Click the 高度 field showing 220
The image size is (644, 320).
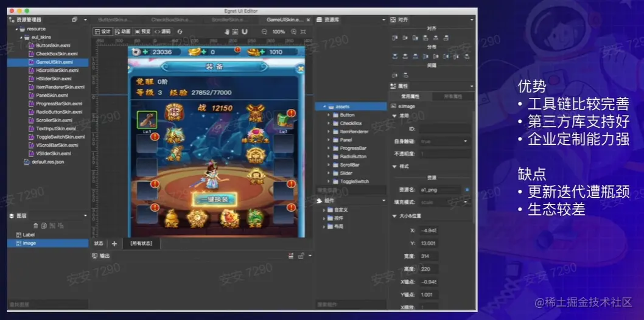[x=429, y=269]
